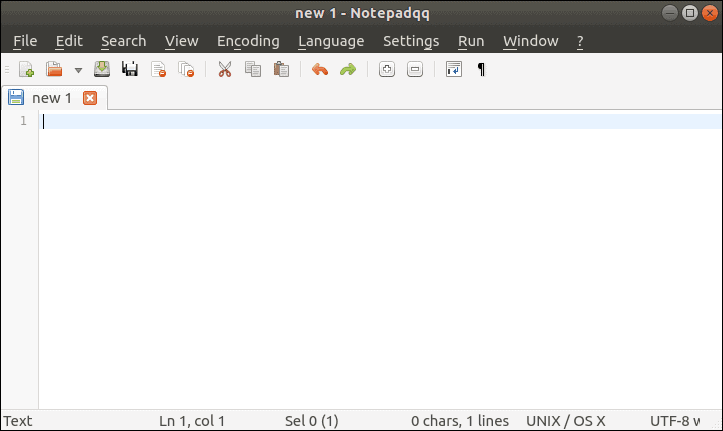
Task: Open the Settings menu
Action: point(411,41)
